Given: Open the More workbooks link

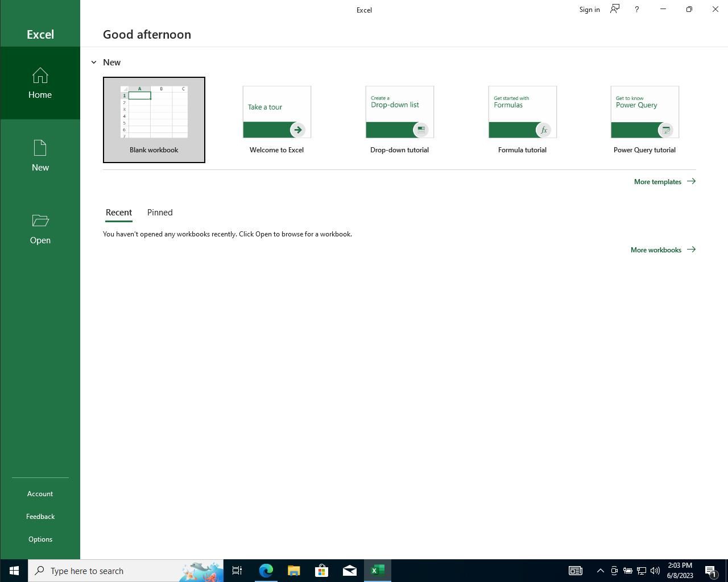Looking at the screenshot, I should tap(663, 250).
